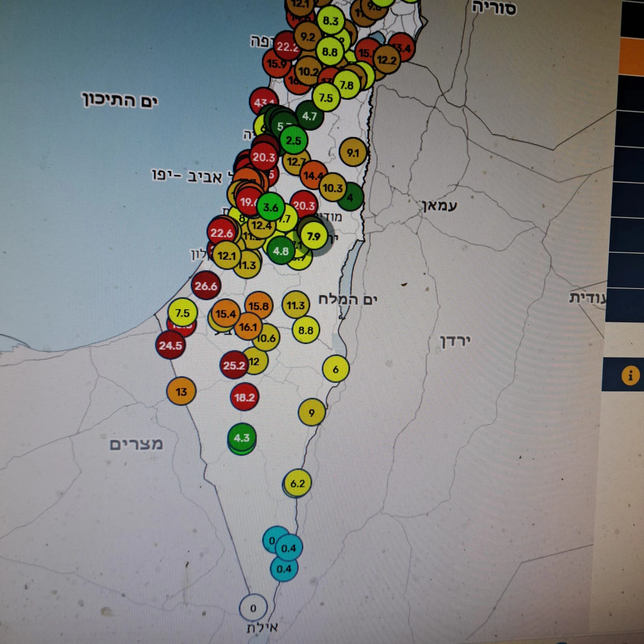The width and height of the screenshot is (644, 644).
Task: Click the orange legend color block
Action: [x=632, y=56]
